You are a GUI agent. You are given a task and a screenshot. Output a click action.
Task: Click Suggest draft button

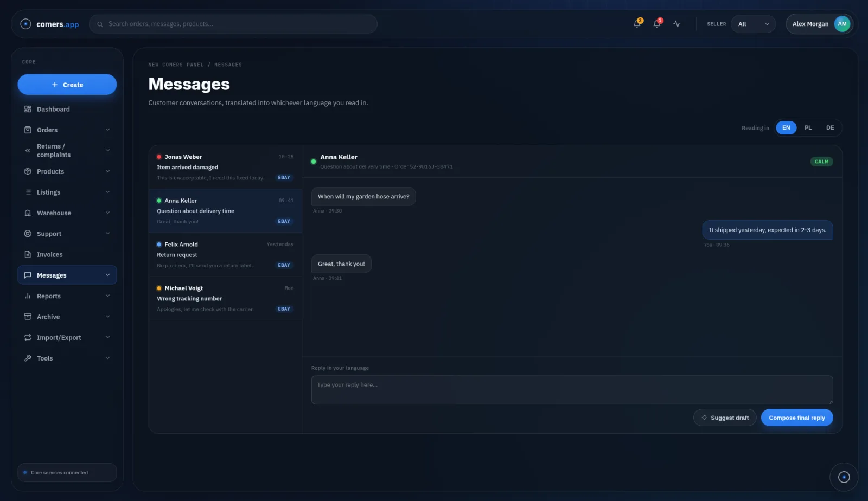click(x=725, y=418)
